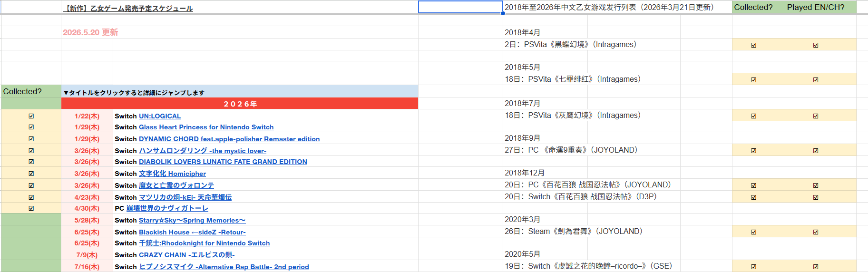Select the 【新作】乙女ゲーム発売予定スケジュール title cell

(240, 8)
